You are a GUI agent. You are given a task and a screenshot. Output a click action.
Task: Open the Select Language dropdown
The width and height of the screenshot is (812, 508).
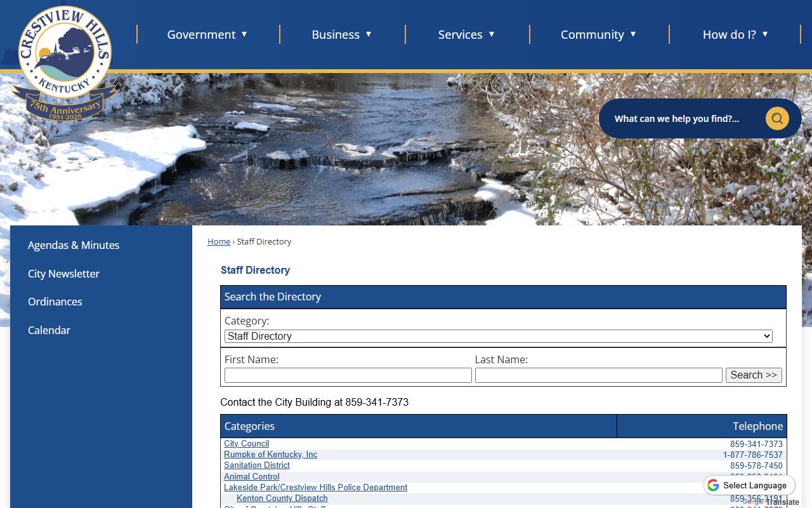point(749,485)
